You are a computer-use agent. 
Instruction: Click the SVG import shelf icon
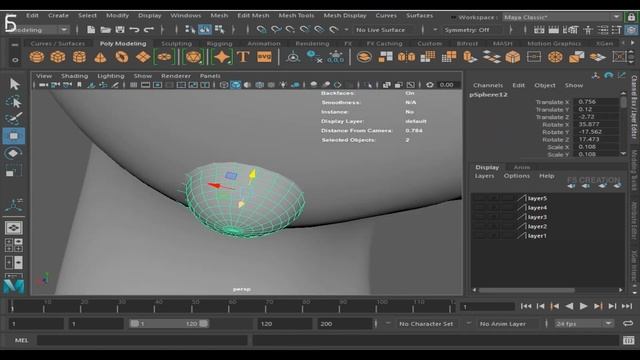tap(264, 57)
